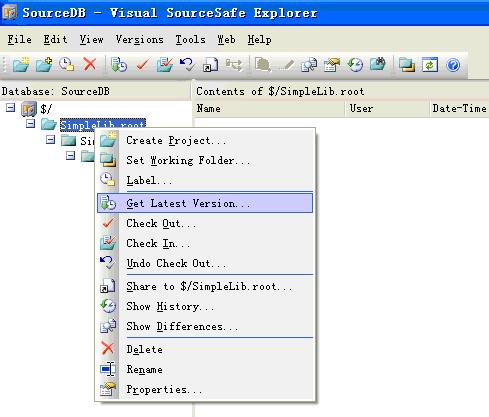This screenshot has width=489, height=417.
Task: Choose Undo Check Out from context menu
Action: pos(205,263)
